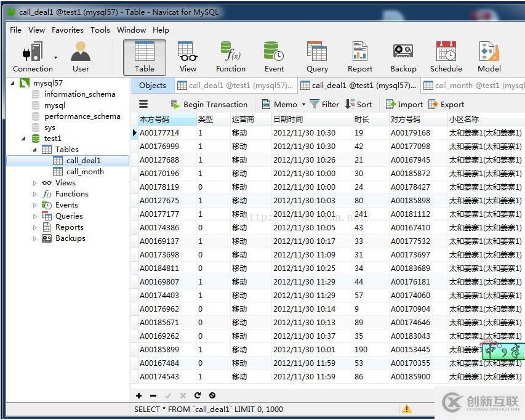525x420 pixels.
Task: Click the Backup toolbar icon
Action: click(x=403, y=57)
